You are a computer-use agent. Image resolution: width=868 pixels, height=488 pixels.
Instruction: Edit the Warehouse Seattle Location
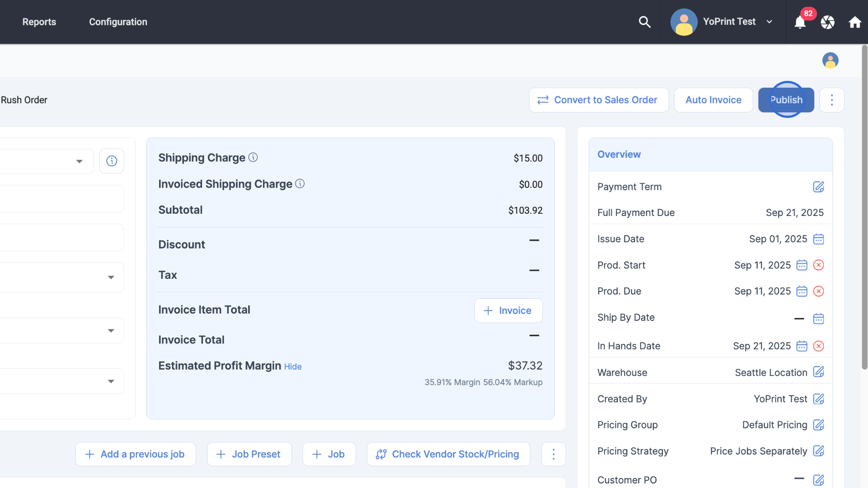pos(818,372)
